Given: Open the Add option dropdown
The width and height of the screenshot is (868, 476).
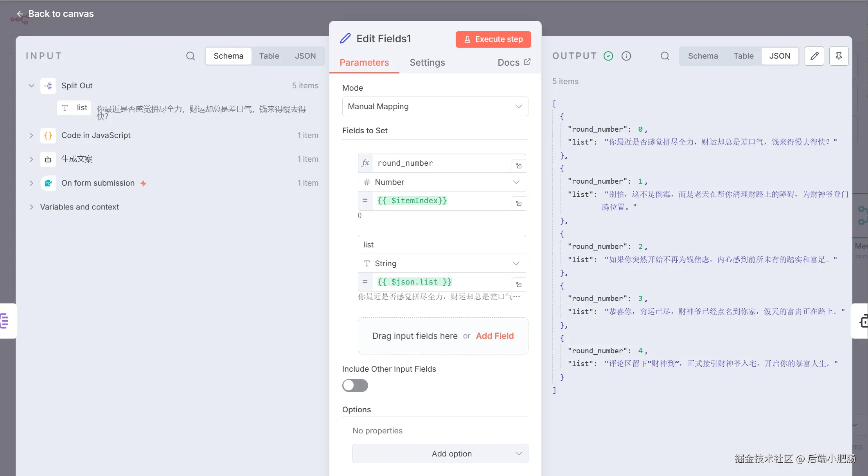Looking at the screenshot, I should pos(440,454).
